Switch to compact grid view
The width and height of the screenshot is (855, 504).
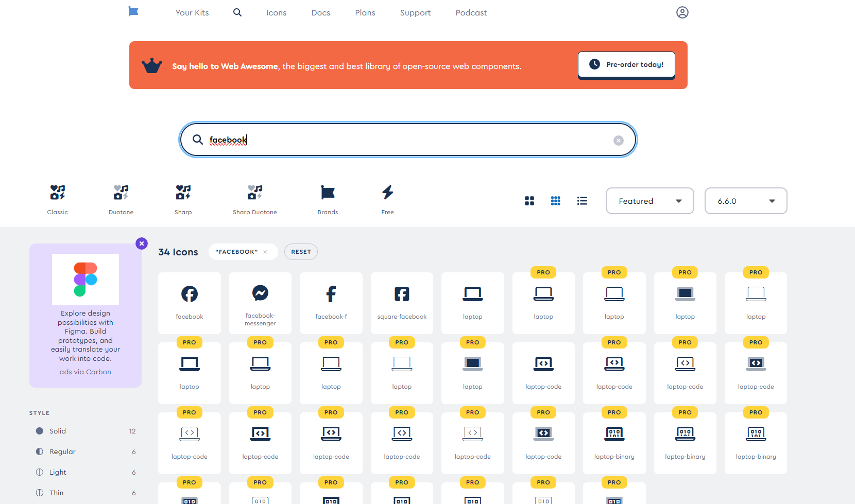click(556, 201)
